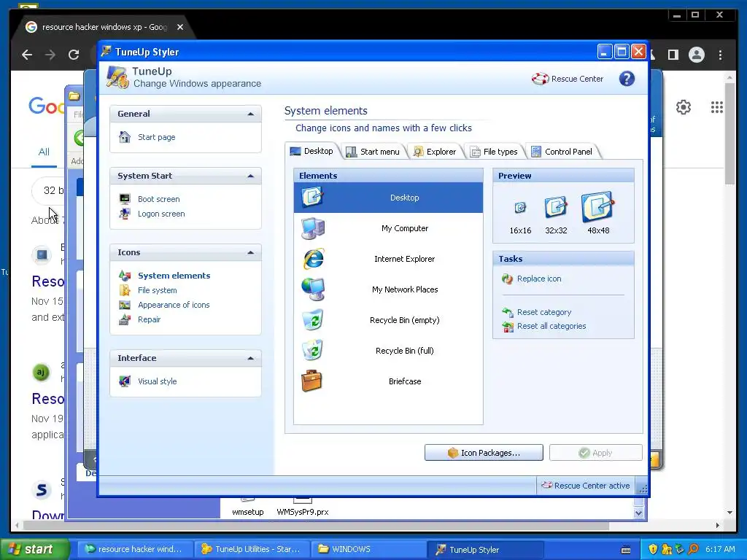The image size is (747, 560).
Task: Select My Computer in Elements list
Action: tap(388, 228)
